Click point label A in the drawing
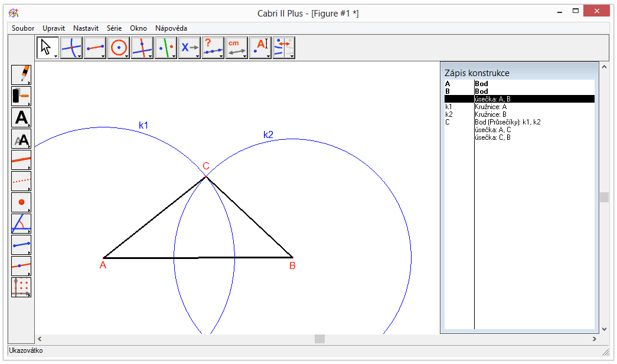617x364 pixels. 103,265
